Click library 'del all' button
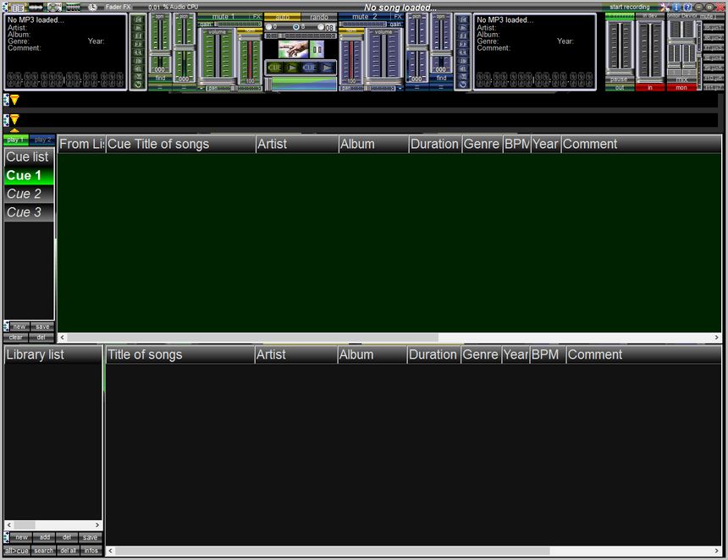The width and height of the screenshot is (728, 560). 68,551
